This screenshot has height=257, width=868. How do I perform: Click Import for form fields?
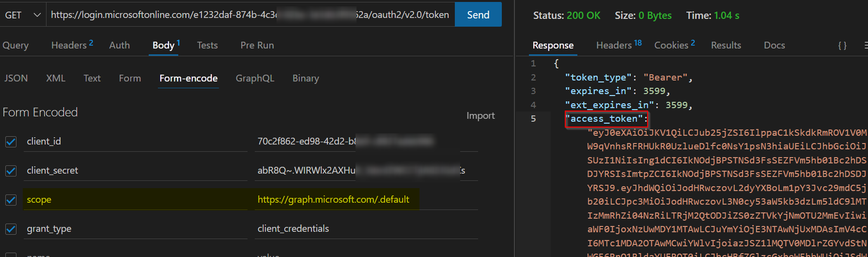click(480, 115)
